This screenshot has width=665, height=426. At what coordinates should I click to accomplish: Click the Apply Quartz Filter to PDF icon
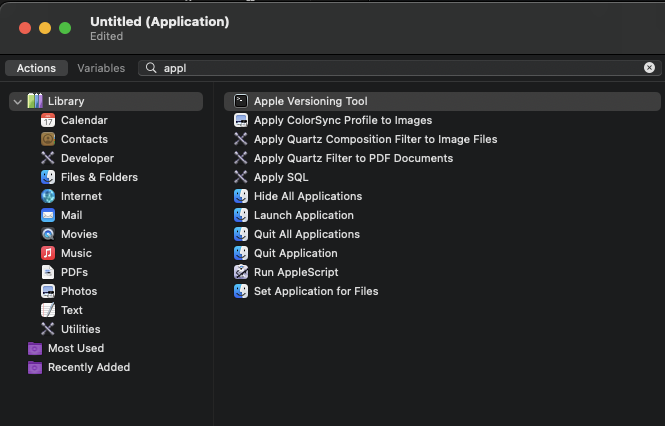click(241, 158)
